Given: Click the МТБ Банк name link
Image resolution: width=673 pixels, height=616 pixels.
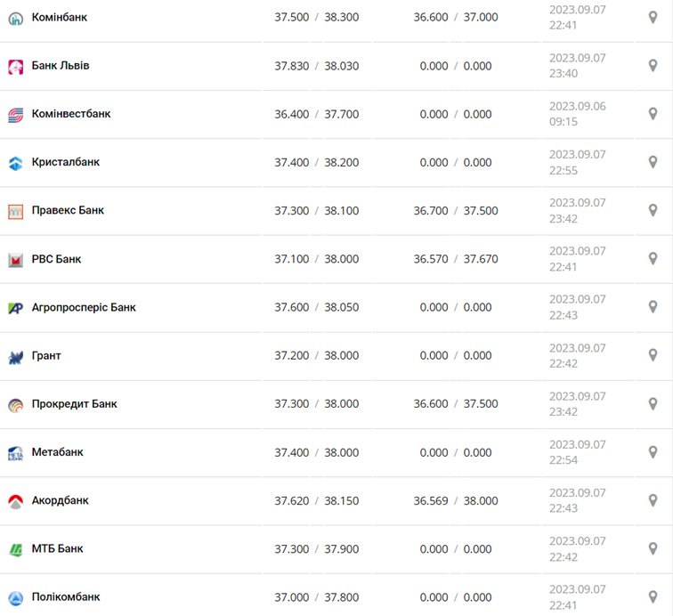Looking at the screenshot, I should 57,548.
